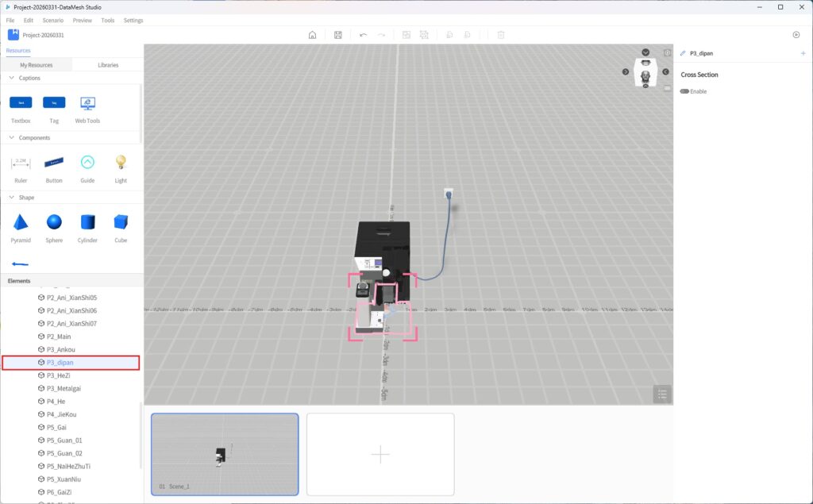This screenshot has width=813, height=504.
Task: Click the Home icon in the toolbar
Action: point(313,35)
